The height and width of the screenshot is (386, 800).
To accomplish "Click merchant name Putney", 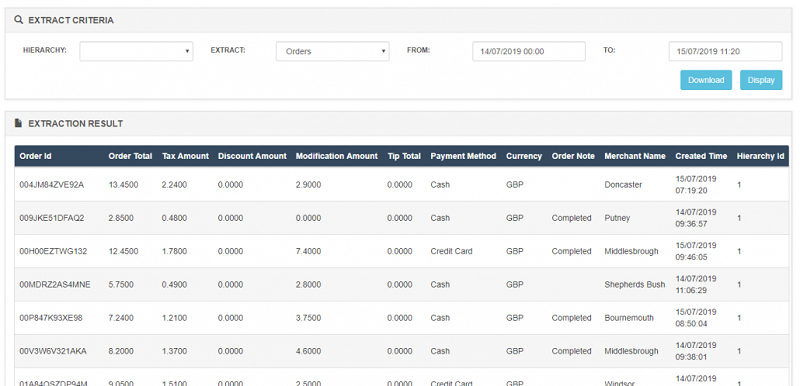I will pyautogui.click(x=617, y=218).
